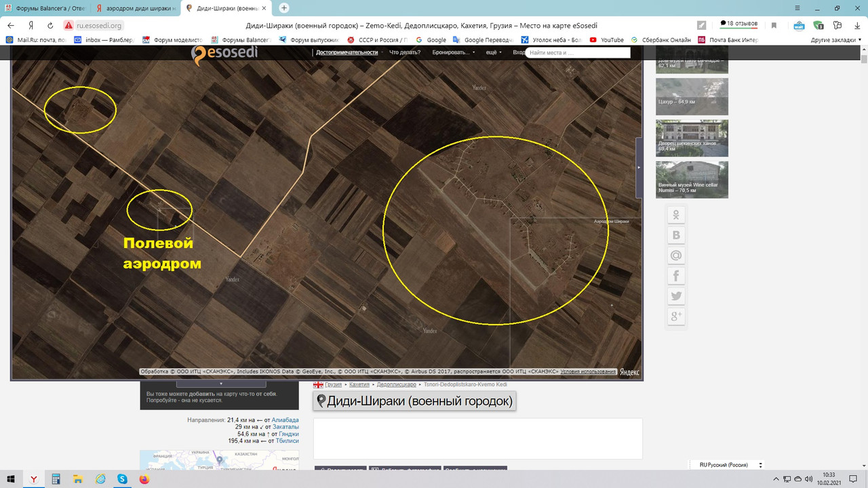Viewport: 868px width, 488px height.
Task: Click the search places input field
Action: pyautogui.click(x=578, y=52)
